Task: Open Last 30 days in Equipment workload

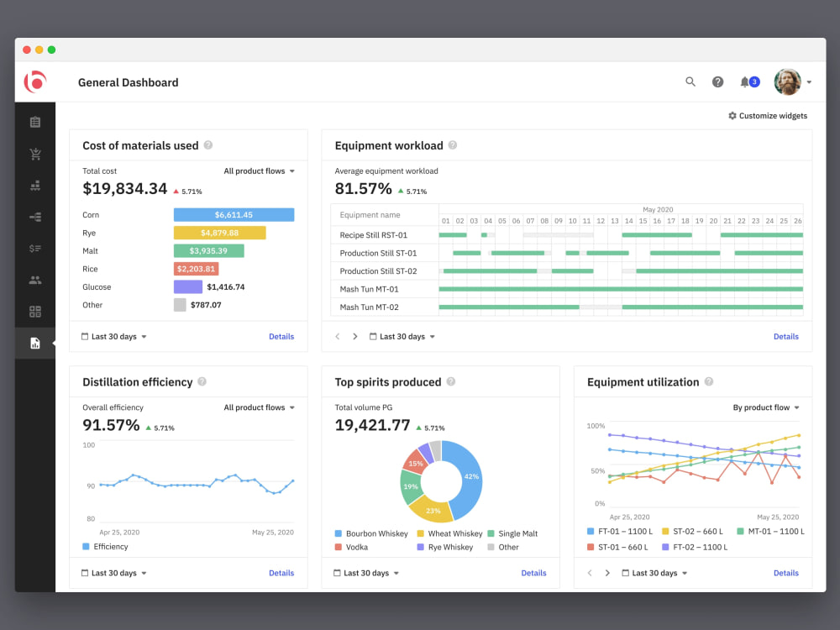Action: pos(402,337)
